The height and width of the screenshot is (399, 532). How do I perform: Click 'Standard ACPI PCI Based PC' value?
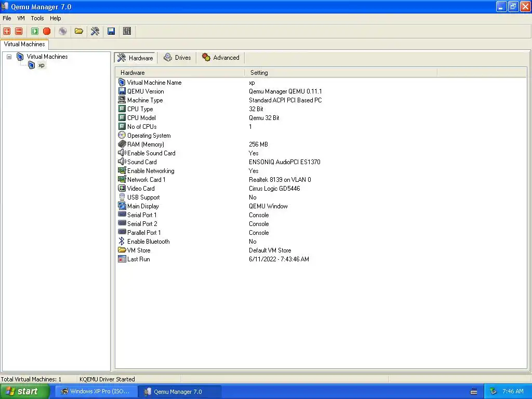[x=285, y=100]
